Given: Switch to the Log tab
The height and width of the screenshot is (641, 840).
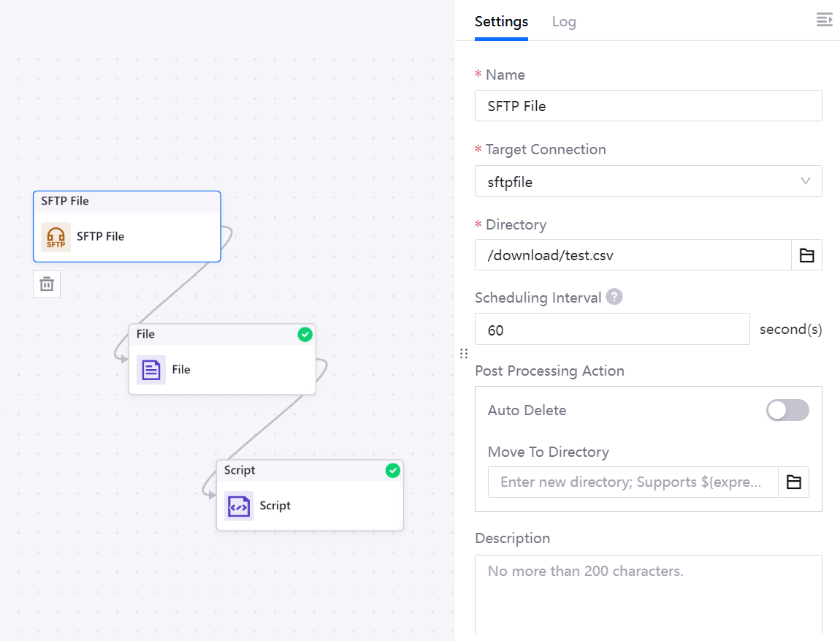Looking at the screenshot, I should click(564, 22).
